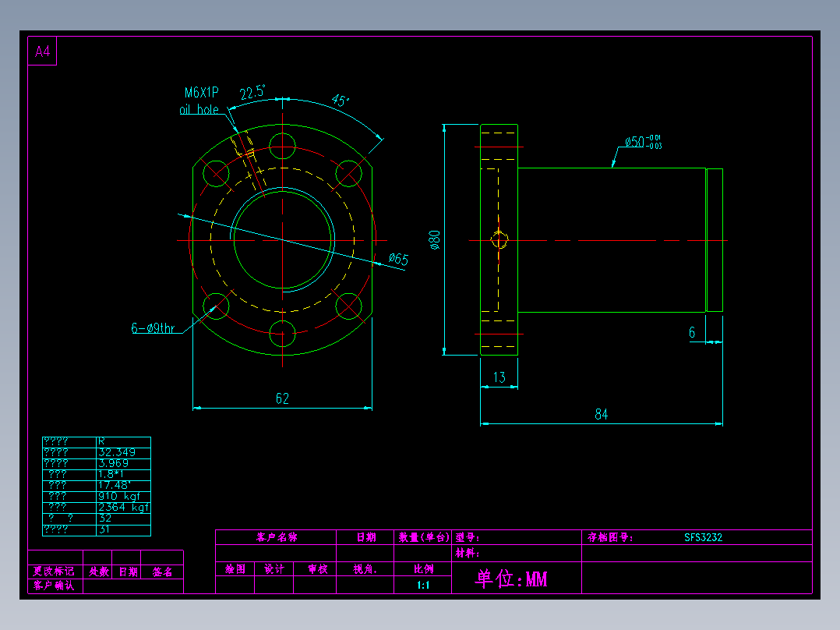Click the 22.5° angle dimension
The width and height of the screenshot is (840, 630).
click(252, 92)
